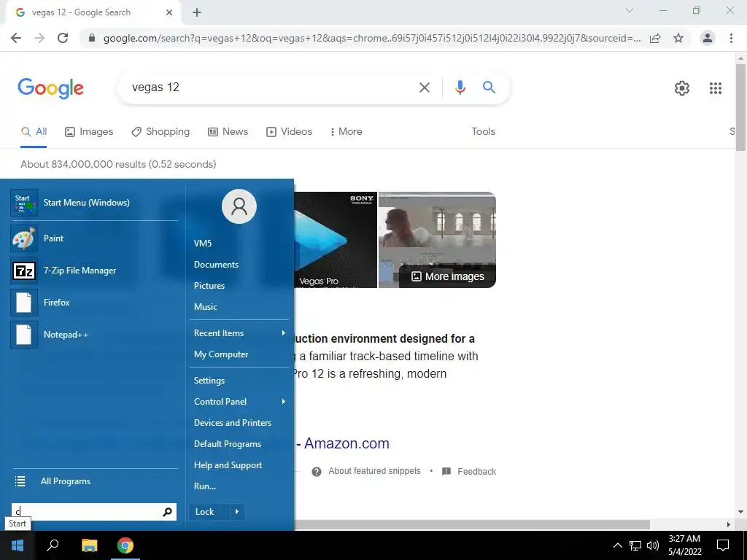Open Pictures from the Start menu

click(x=239, y=286)
